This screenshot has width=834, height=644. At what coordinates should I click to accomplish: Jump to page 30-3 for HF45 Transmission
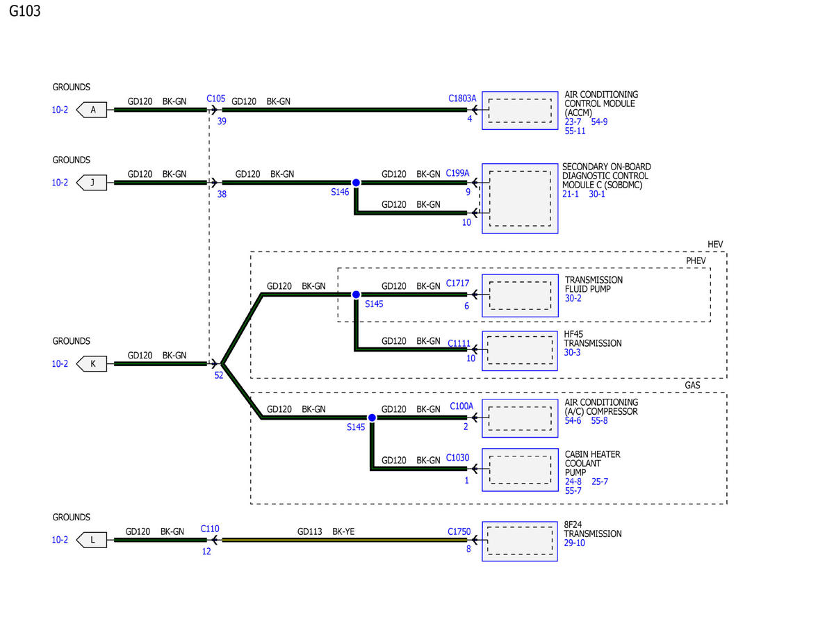pos(572,353)
